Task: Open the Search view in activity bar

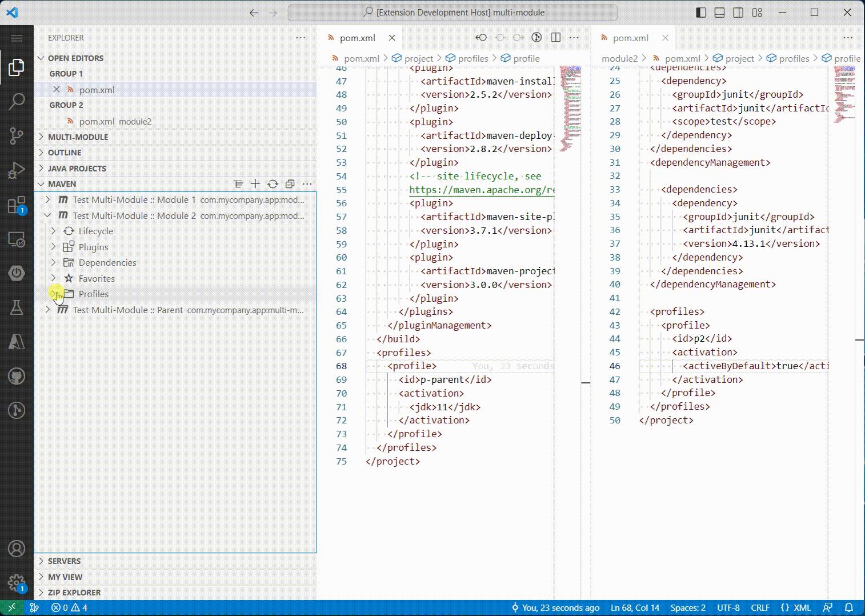Action: click(17, 102)
